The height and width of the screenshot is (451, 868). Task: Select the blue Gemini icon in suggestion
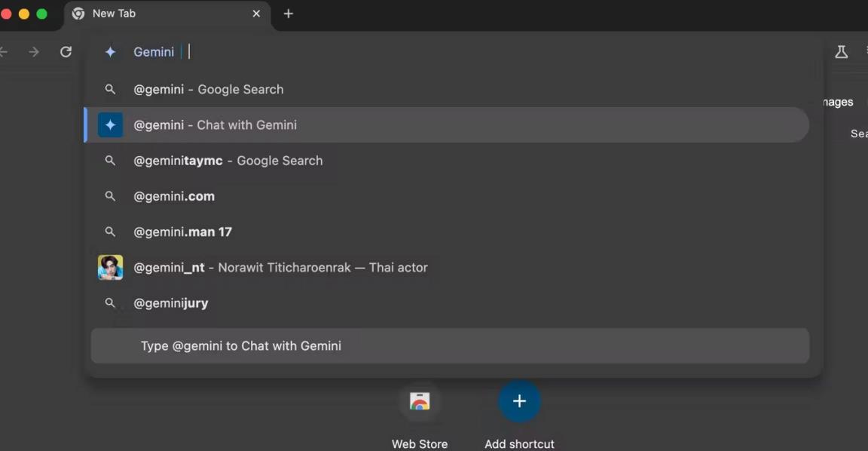(x=110, y=125)
